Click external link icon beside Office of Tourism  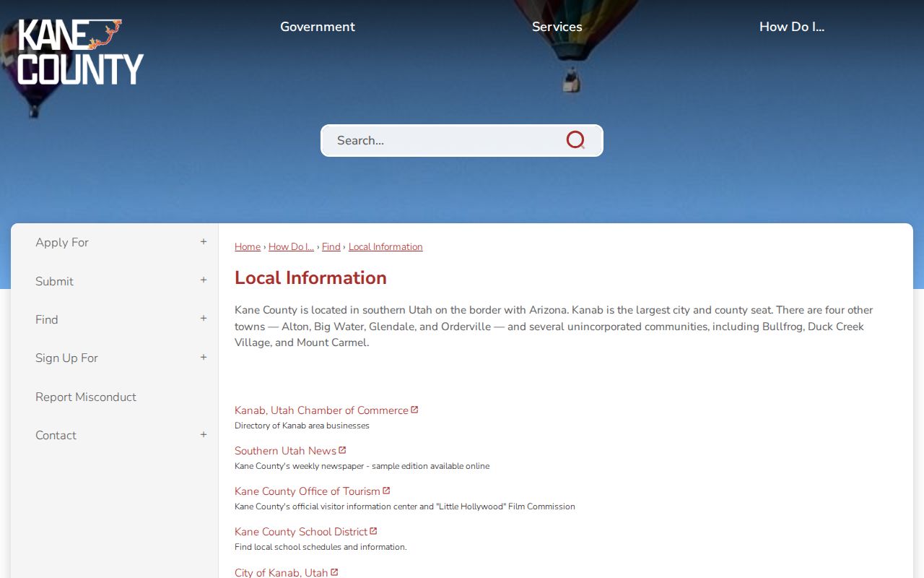[x=386, y=491]
